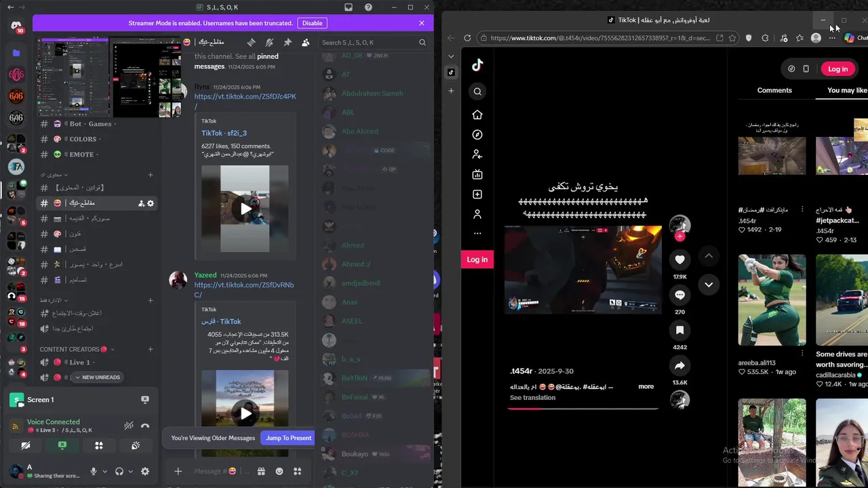Expand the browser vertical tabs chevron
Viewport: 868px width, 488px height.
[x=451, y=56]
